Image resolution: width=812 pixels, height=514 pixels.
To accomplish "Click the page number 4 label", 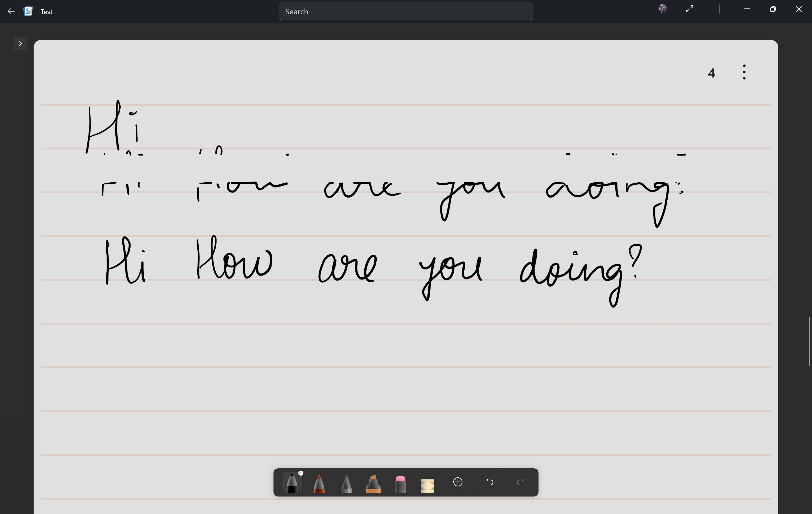I will [x=712, y=73].
